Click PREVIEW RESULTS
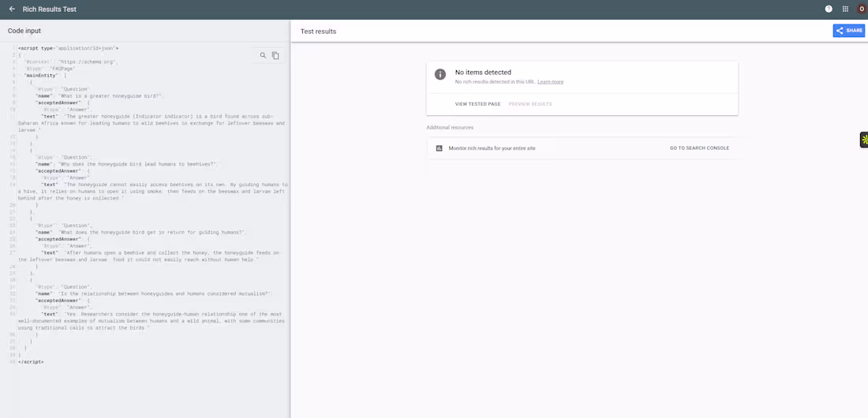868x418 pixels. 529,104
